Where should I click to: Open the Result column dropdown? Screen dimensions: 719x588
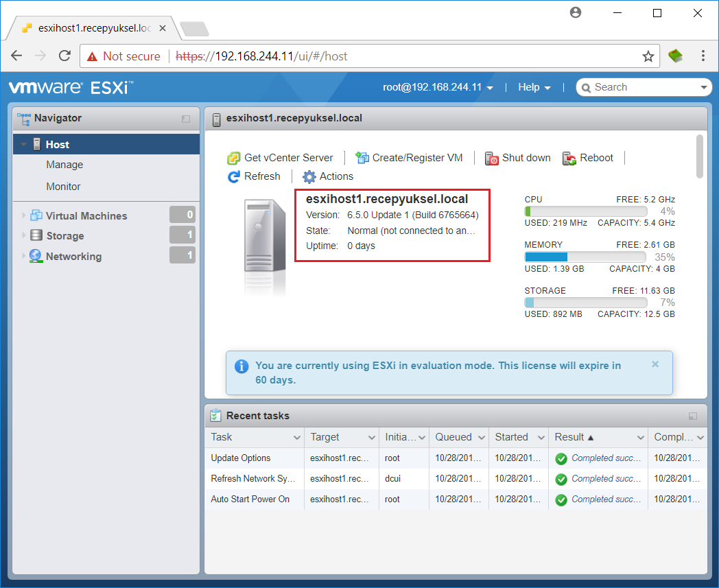(641, 438)
